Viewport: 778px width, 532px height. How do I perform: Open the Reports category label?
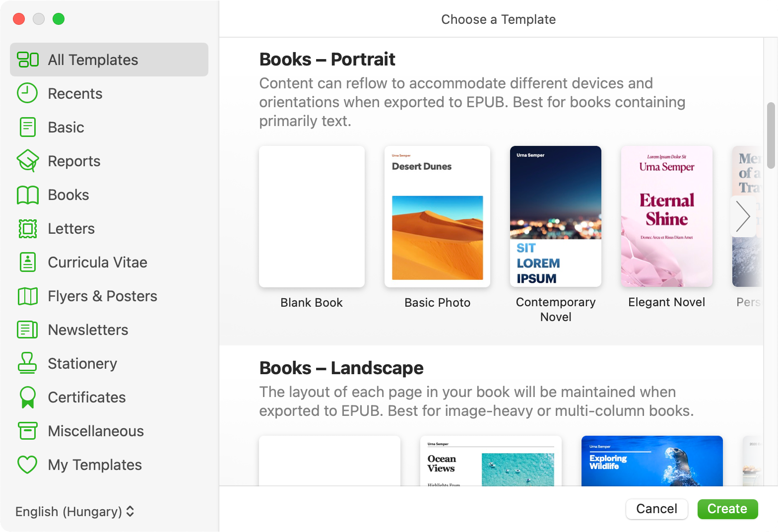pos(74,161)
